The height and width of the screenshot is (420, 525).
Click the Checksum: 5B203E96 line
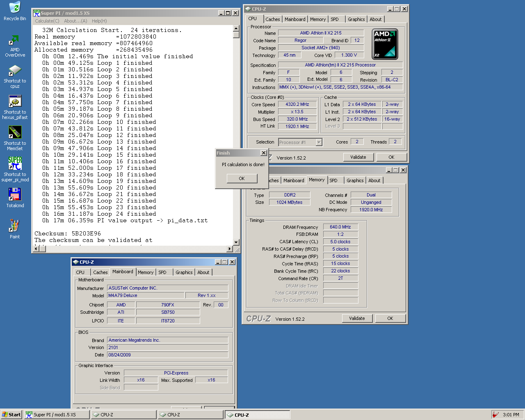[68, 233]
